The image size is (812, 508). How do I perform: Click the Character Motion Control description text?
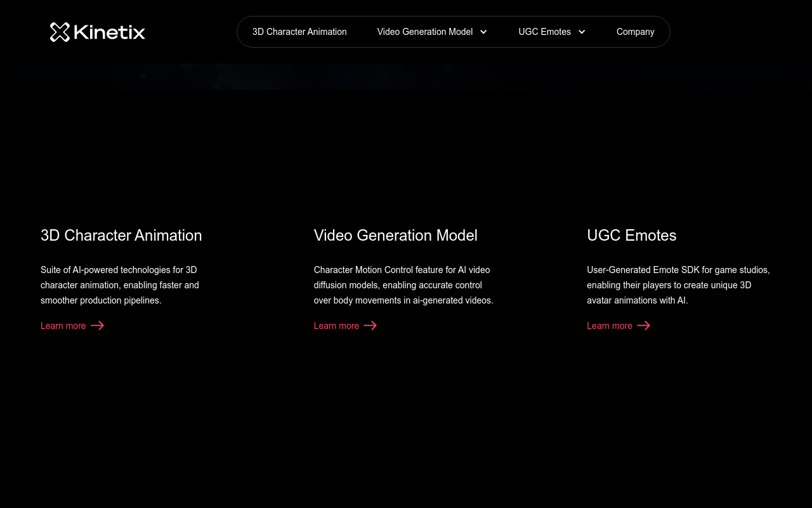(403, 285)
